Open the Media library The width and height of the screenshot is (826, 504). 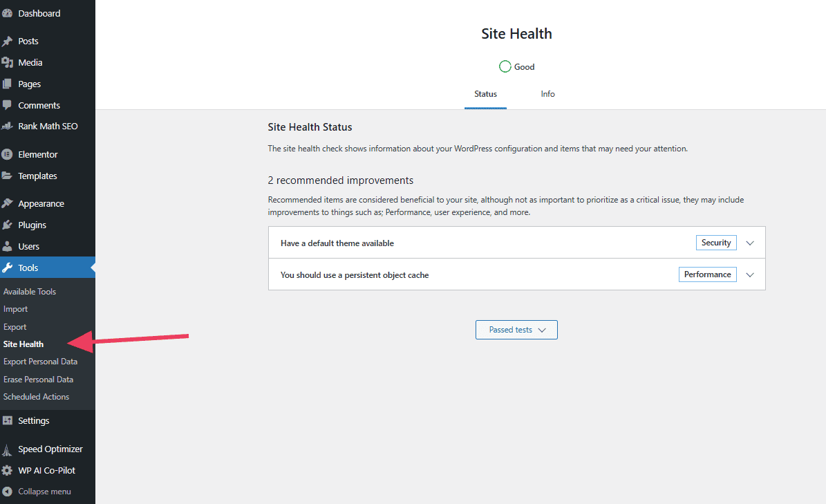29,62
